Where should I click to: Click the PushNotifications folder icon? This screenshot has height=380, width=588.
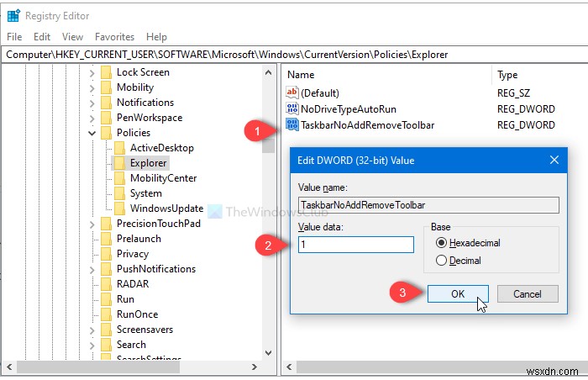[x=107, y=269]
